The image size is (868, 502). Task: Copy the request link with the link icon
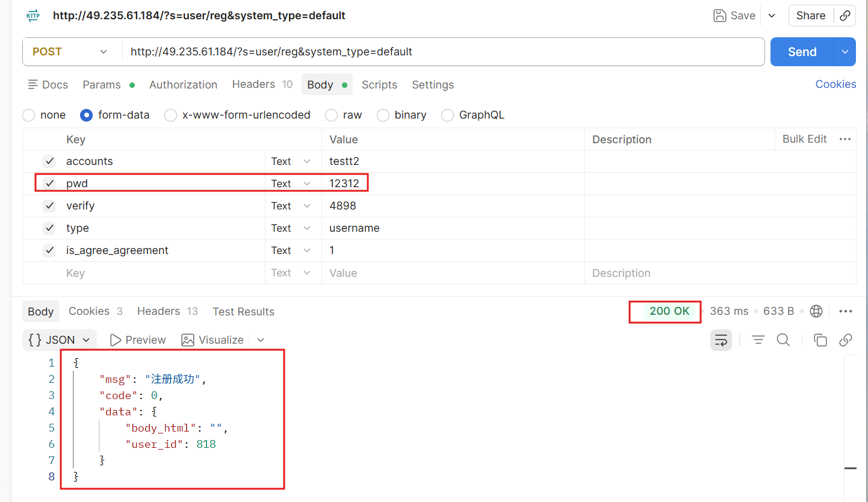click(x=845, y=16)
